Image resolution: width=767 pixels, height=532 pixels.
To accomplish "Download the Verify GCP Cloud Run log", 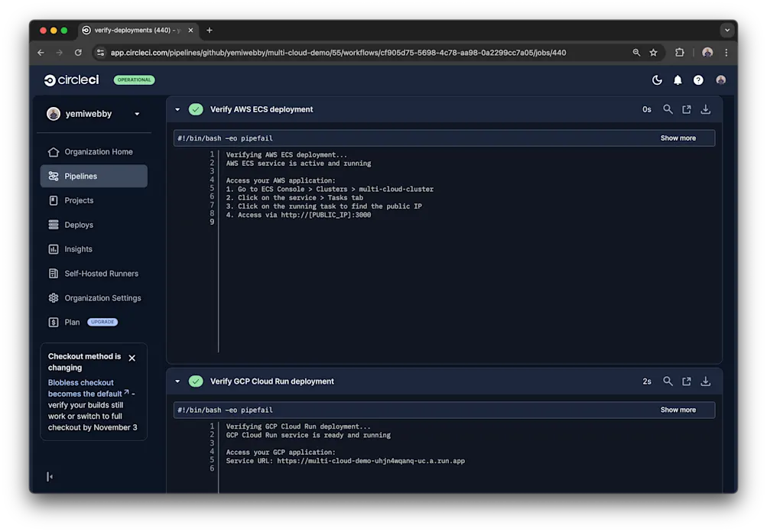I will [704, 381].
